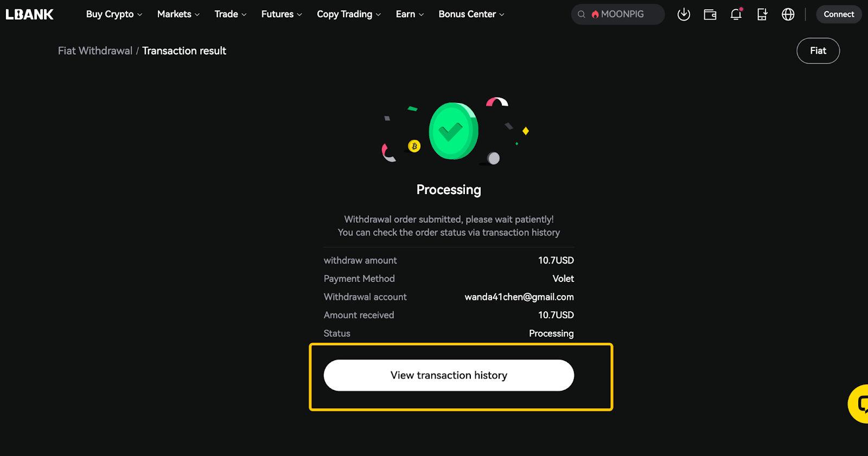The image size is (868, 456).
Task: Click the search magnifier icon
Action: [582, 15]
